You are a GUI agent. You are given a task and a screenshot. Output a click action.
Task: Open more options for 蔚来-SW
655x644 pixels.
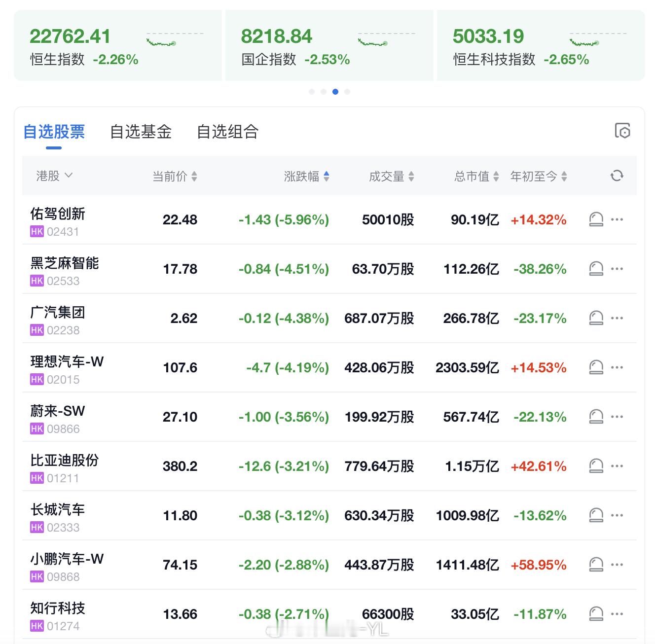617,417
